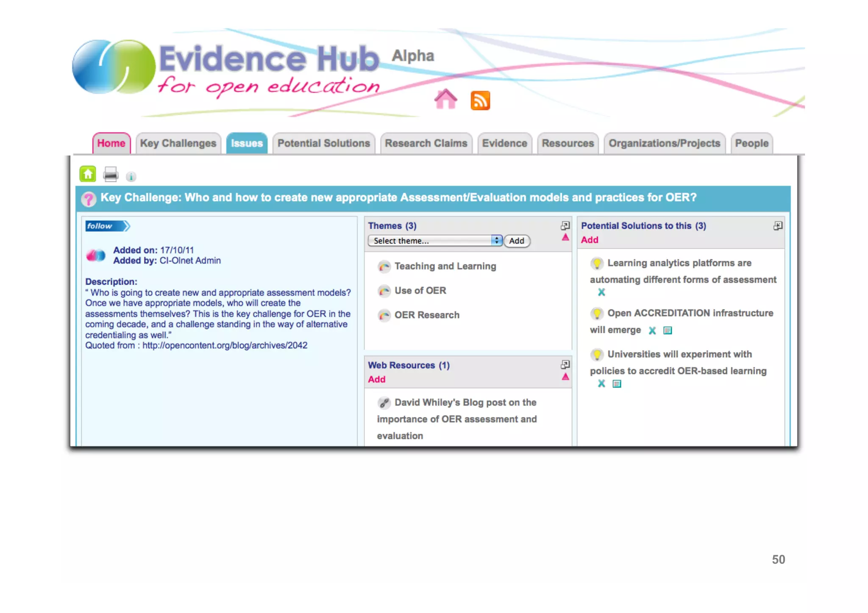
Task: Remove the Learning analytics platforms solution
Action: pyautogui.click(x=601, y=292)
